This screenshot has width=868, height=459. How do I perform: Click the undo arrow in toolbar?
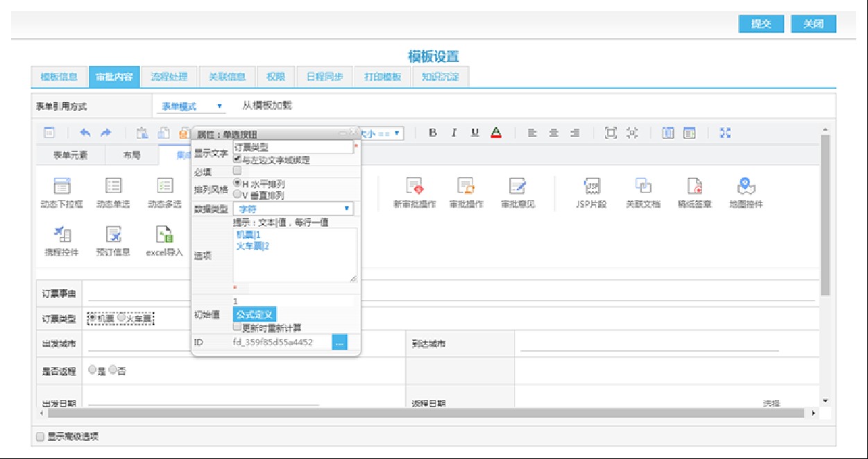pyautogui.click(x=85, y=133)
